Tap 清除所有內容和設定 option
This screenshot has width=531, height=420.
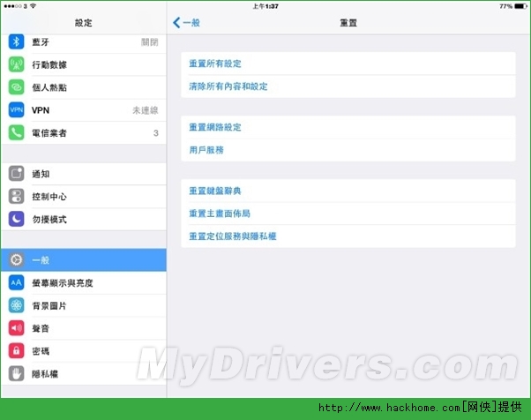click(x=228, y=86)
